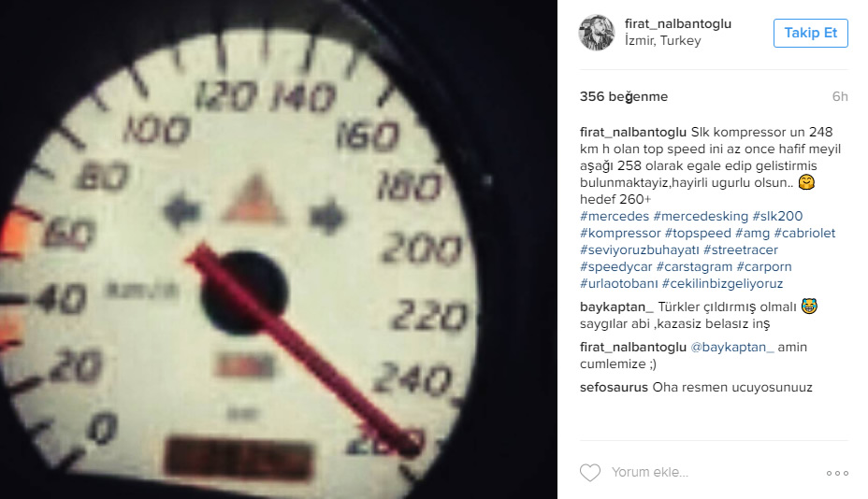The width and height of the screenshot is (868, 499).
Task: Open İzmir, Turkey location page
Action: pyautogui.click(x=662, y=41)
